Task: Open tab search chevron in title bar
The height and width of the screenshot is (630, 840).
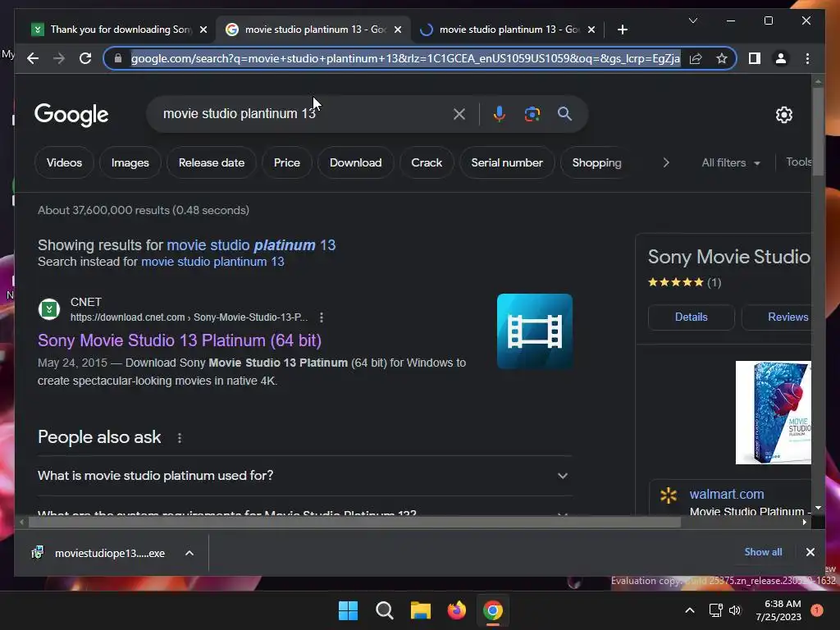Action: [692, 21]
